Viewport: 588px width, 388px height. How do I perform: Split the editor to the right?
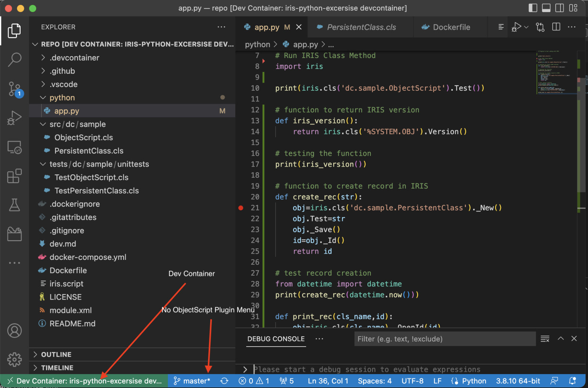tap(556, 27)
